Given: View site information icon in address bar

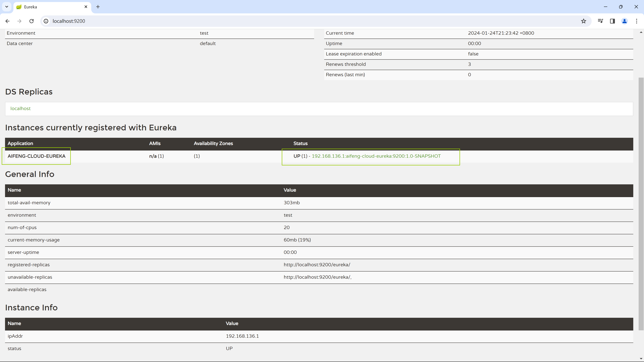Looking at the screenshot, I should tap(46, 21).
